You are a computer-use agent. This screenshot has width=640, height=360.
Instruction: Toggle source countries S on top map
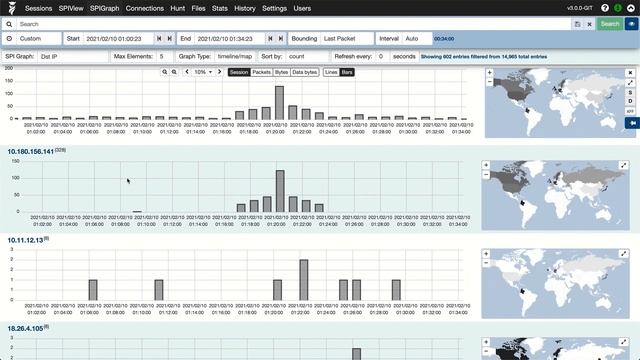coord(630,92)
